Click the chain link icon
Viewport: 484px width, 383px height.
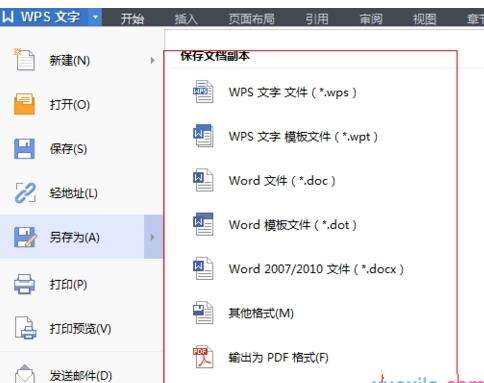25,193
